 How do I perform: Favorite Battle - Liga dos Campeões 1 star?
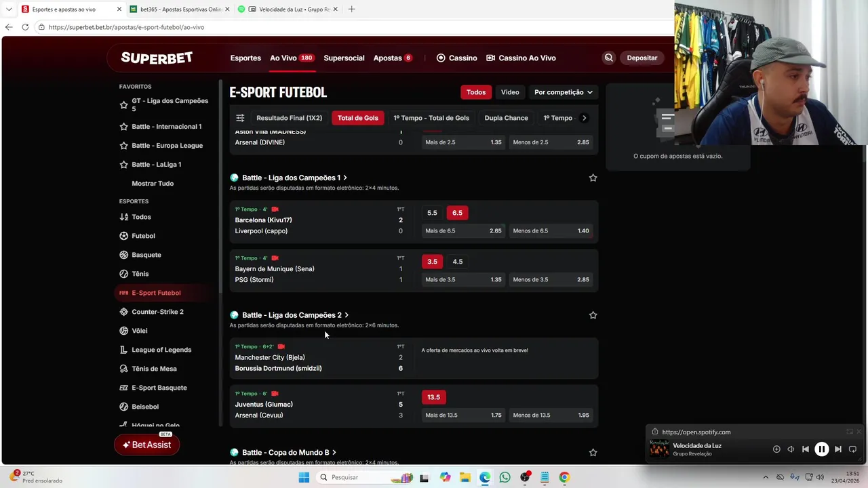593,178
